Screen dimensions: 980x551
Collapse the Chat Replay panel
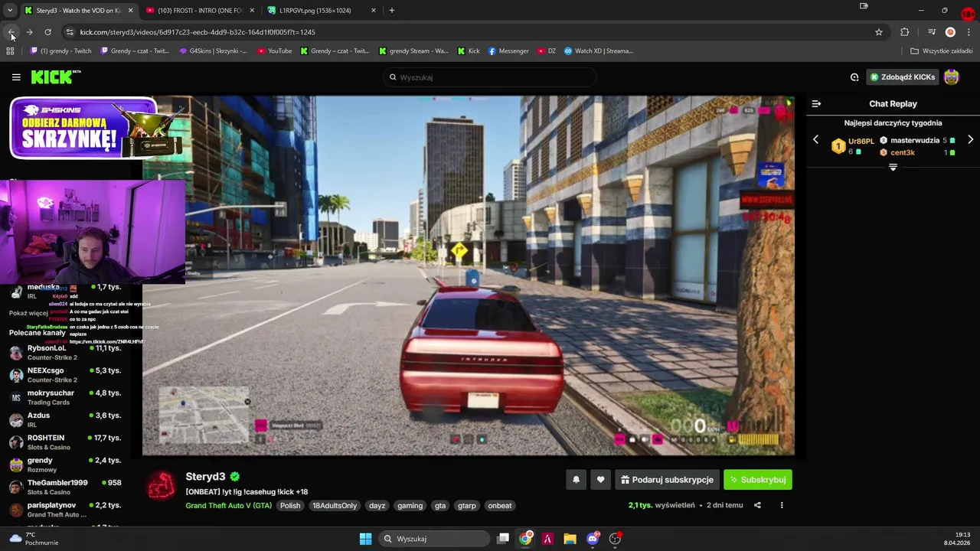pyautogui.click(x=816, y=103)
